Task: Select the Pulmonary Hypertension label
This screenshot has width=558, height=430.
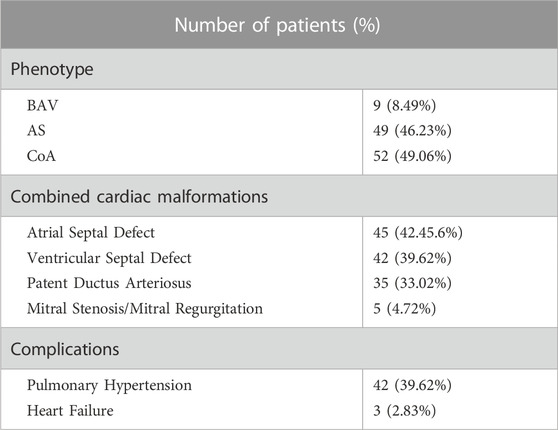Action: pos(109,386)
